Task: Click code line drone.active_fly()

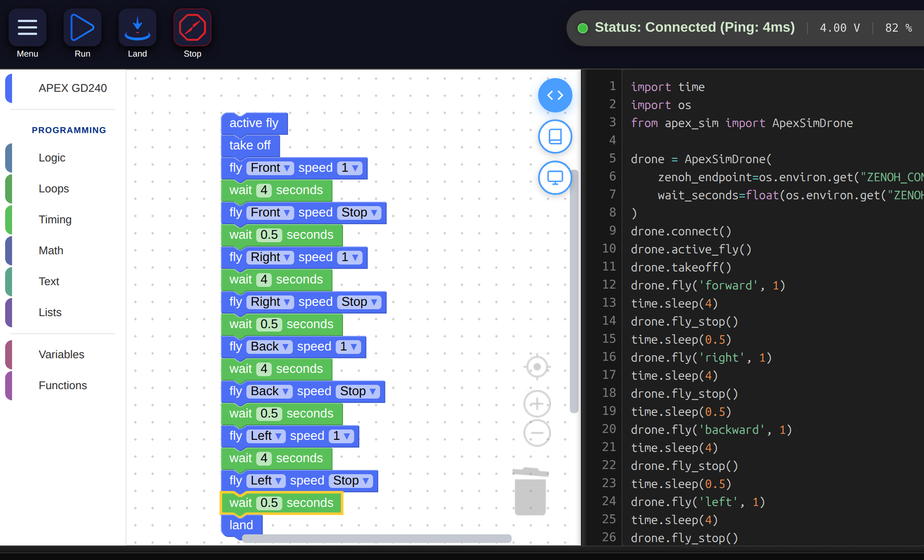Action: point(691,249)
